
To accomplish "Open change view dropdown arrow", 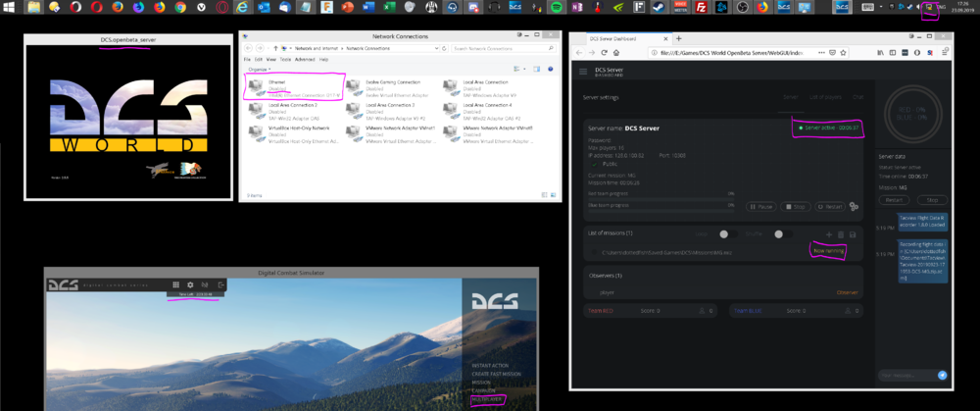I will (x=524, y=69).
